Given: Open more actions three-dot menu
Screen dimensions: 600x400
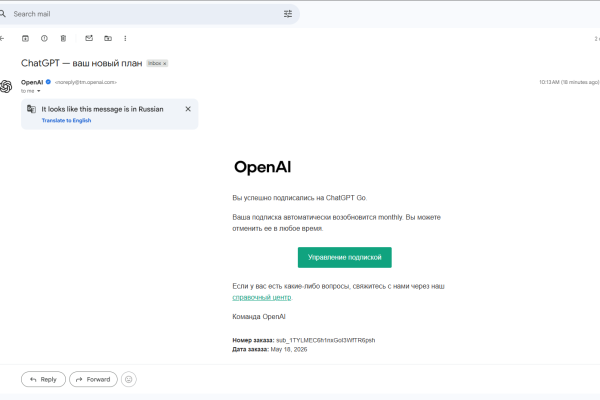Looking at the screenshot, I should coord(125,38).
